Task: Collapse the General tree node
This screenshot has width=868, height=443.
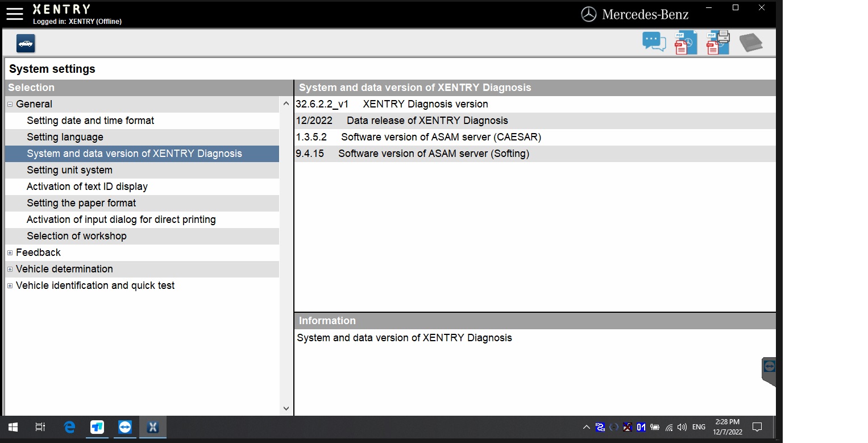Action: coord(10,104)
